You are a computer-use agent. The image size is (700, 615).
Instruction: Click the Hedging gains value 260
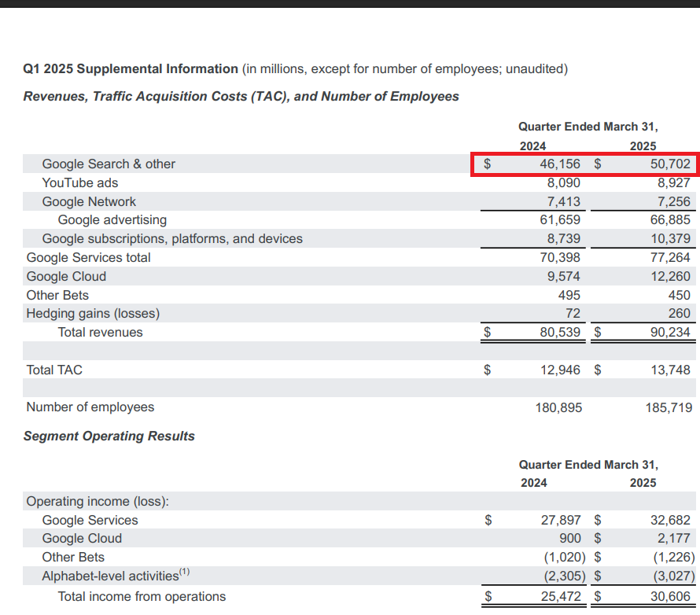[x=679, y=313]
